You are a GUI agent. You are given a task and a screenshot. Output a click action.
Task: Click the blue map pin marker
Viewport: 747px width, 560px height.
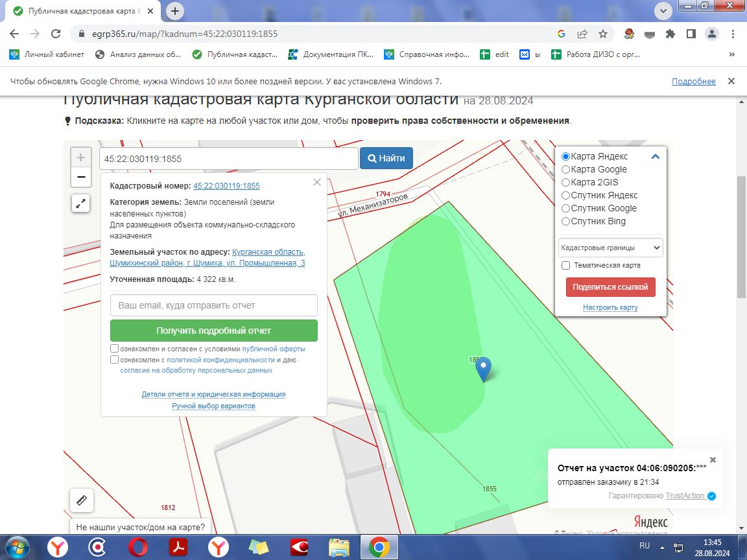pyautogui.click(x=484, y=369)
